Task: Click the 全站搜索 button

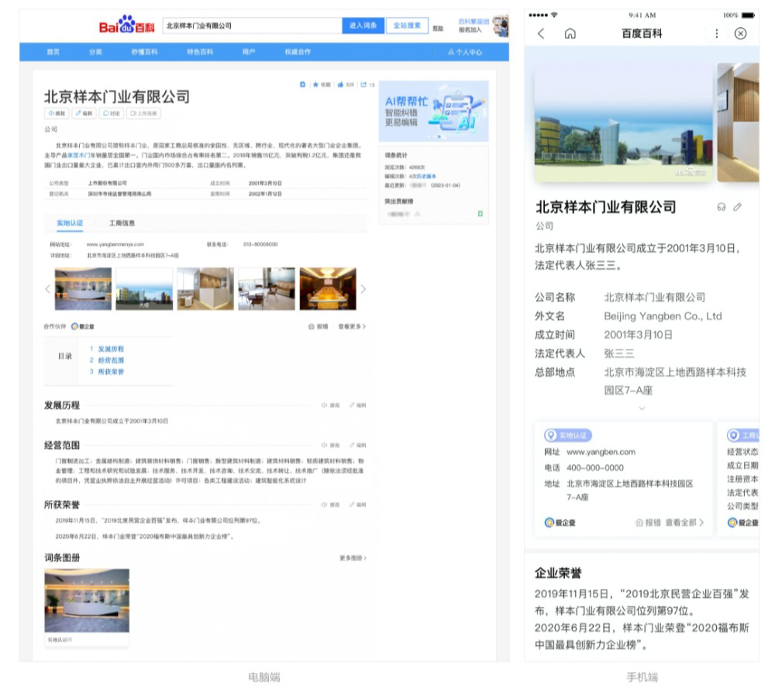Action: [x=407, y=26]
